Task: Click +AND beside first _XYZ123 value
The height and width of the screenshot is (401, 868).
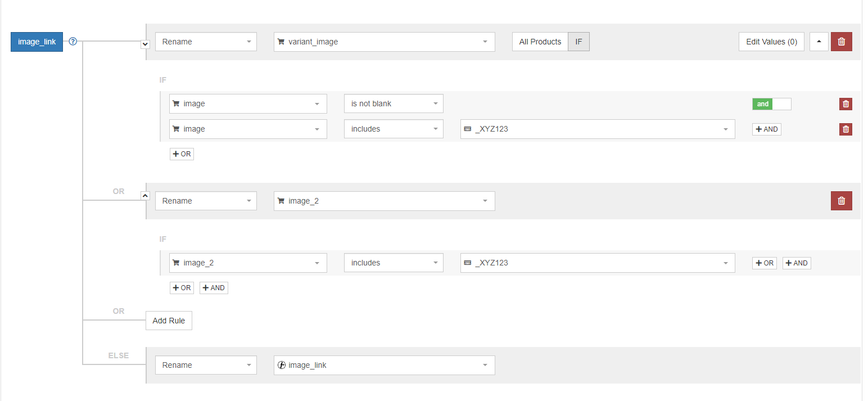Action: pyautogui.click(x=766, y=129)
